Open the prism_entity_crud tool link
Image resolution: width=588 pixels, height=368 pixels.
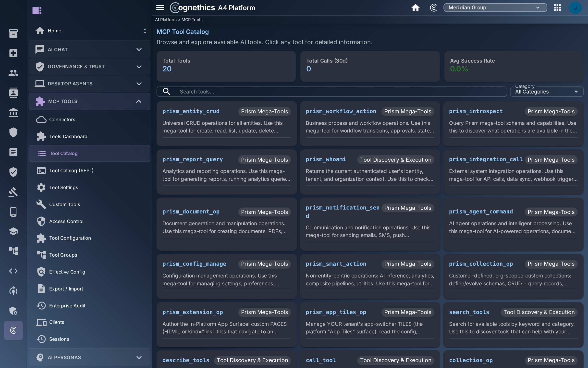click(191, 111)
